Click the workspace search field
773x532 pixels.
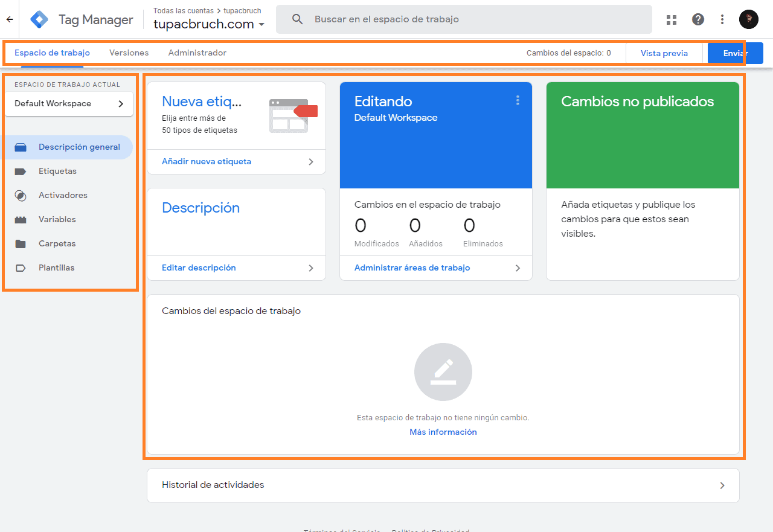pyautogui.click(x=423, y=19)
